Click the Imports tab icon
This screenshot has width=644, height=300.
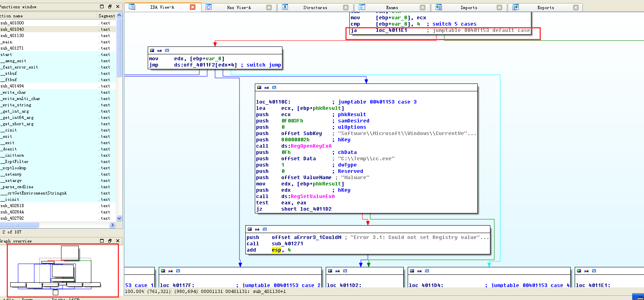(439, 7)
